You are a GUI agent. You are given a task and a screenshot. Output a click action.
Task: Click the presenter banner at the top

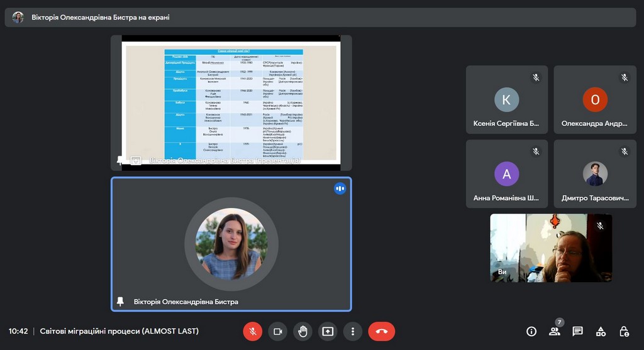(x=320, y=18)
